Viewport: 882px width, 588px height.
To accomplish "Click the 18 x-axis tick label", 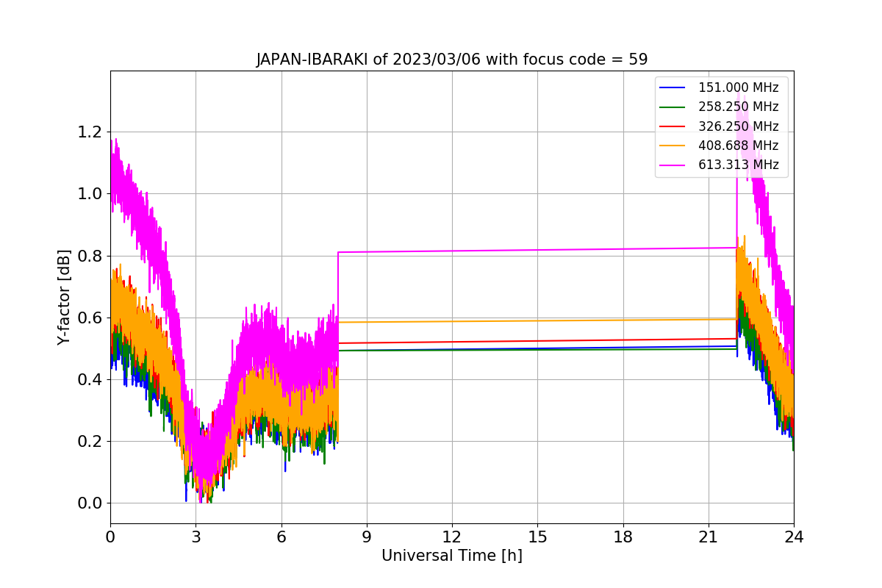I will [623, 537].
